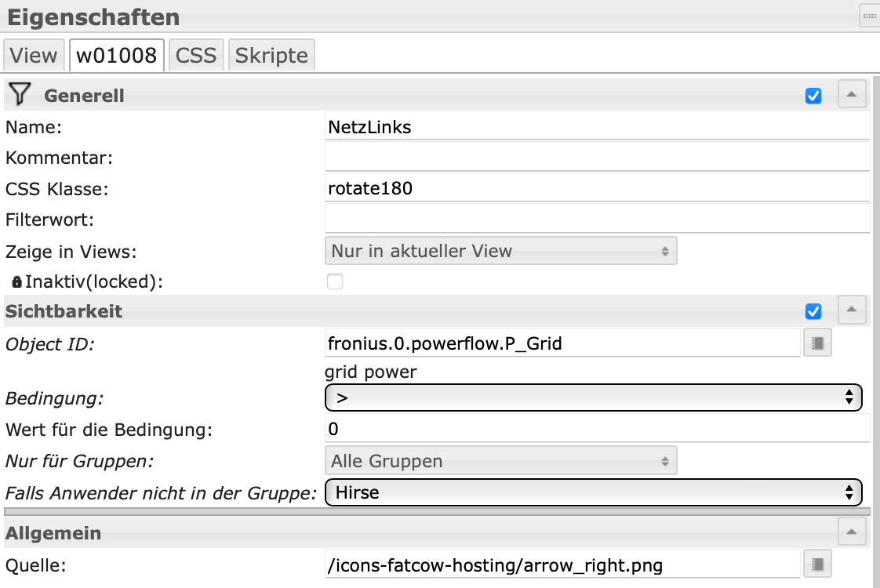Click the filter funnel icon beside Generell
This screenshot has width=880, height=588.
[x=20, y=95]
